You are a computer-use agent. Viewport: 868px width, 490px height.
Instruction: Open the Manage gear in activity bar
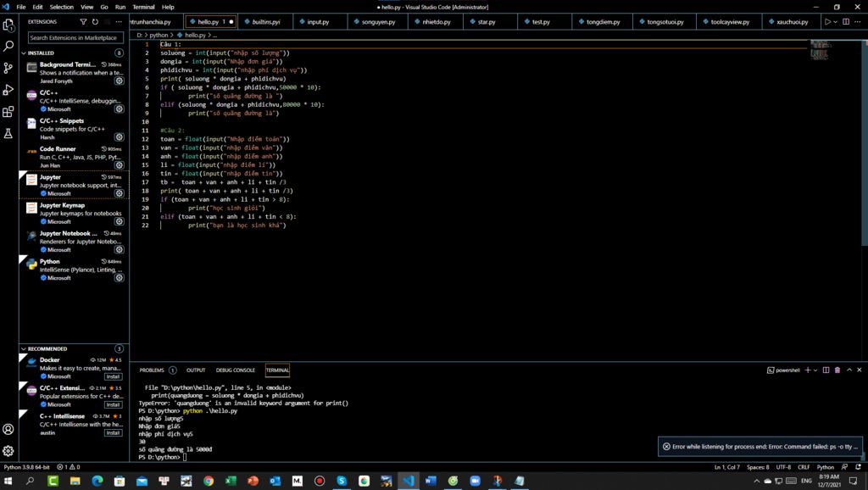point(8,451)
